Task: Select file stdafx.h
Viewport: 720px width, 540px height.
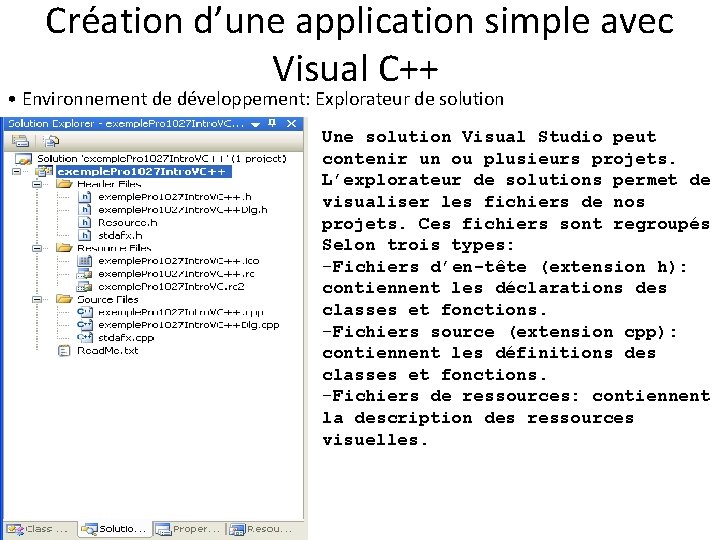Action: pyautogui.click(x=120, y=235)
